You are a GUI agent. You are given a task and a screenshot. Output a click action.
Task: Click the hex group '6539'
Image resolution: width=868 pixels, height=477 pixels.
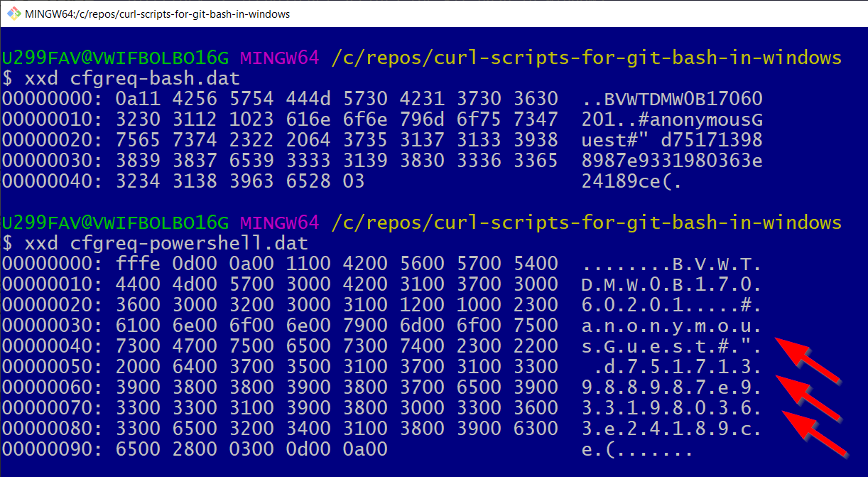[251, 161]
